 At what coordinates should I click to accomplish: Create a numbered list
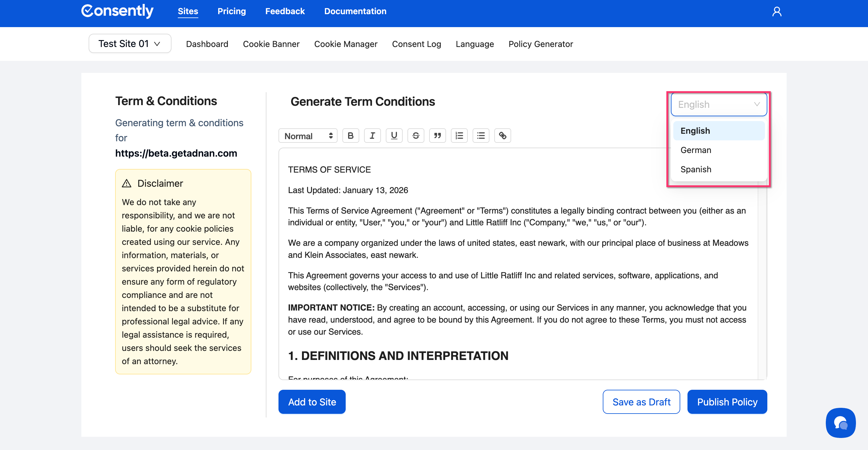pyautogui.click(x=459, y=136)
